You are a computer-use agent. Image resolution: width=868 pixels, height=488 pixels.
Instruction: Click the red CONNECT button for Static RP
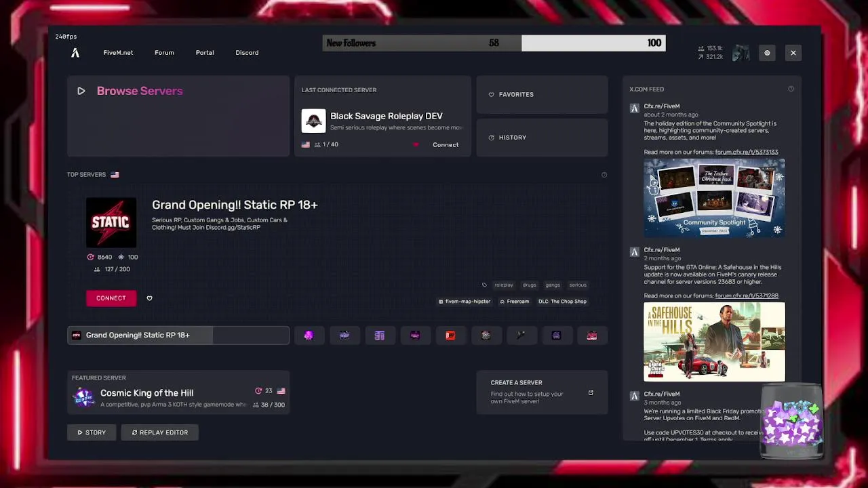click(x=111, y=298)
